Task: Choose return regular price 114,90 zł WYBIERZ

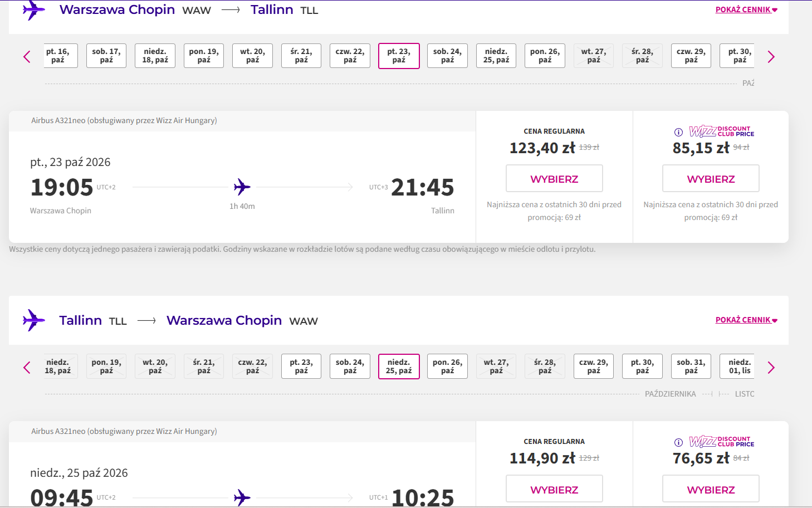Action: coord(554,489)
